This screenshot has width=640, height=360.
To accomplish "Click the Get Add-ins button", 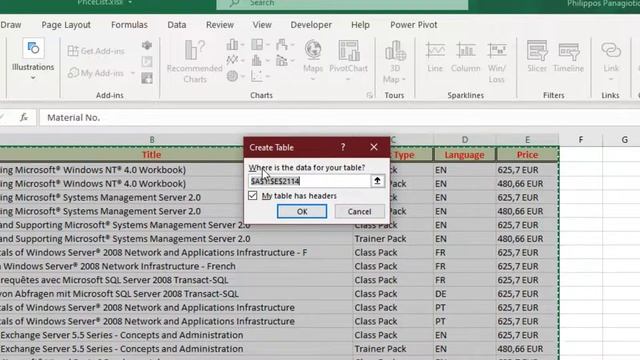I will click(x=96, y=51).
